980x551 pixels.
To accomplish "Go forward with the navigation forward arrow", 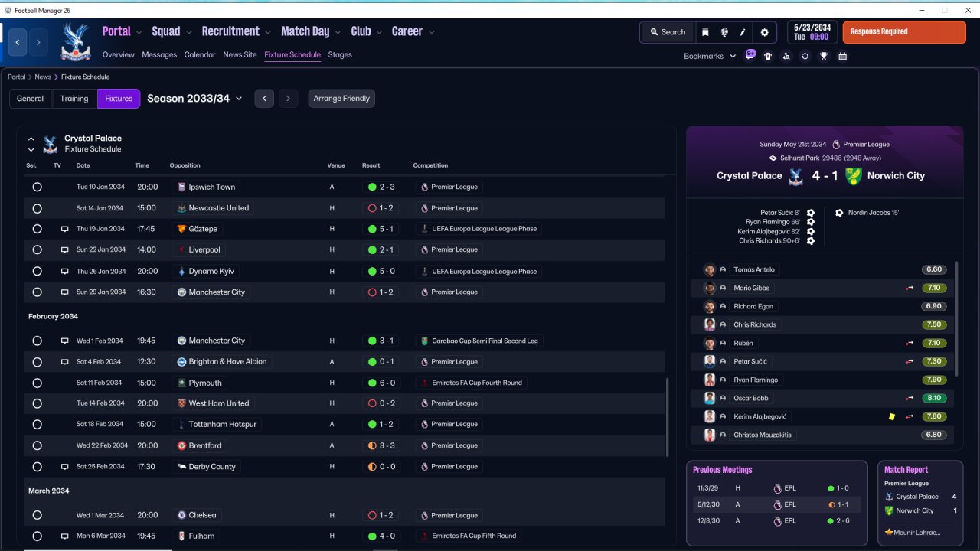I will [x=38, y=42].
